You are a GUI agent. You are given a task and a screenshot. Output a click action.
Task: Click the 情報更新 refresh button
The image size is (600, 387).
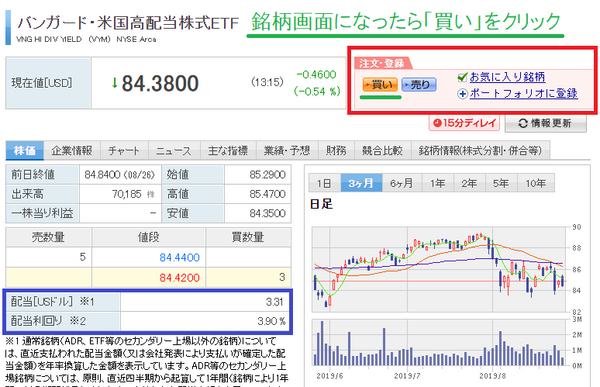[545, 123]
